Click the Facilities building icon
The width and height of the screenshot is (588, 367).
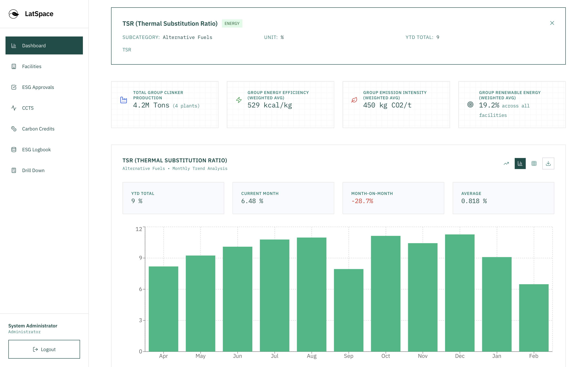tap(14, 66)
